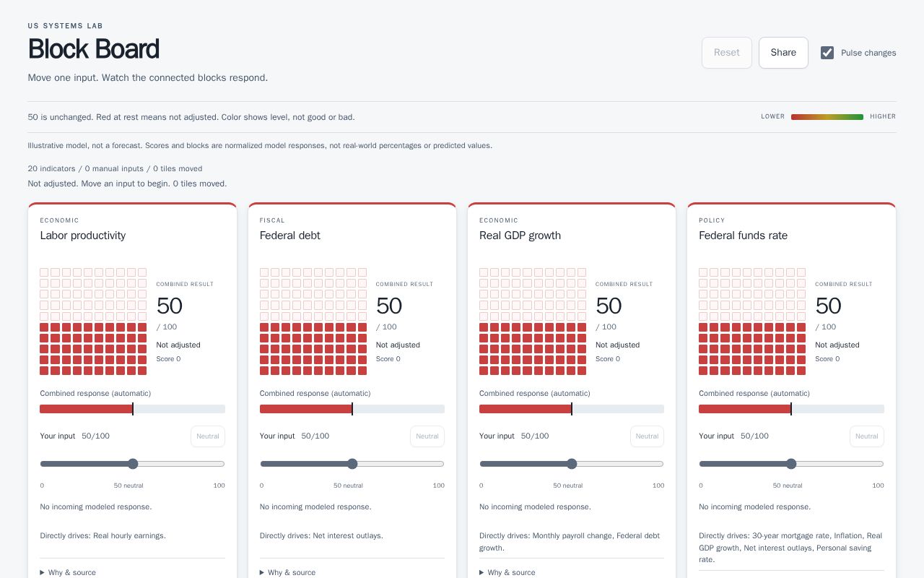This screenshot has height=578, width=924.
Task: Click the Real GDP growth card title
Action: (x=520, y=236)
